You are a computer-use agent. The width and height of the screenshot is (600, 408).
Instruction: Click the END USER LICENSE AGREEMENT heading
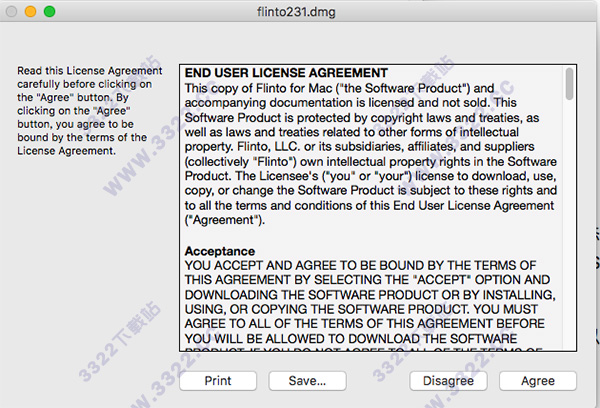[x=286, y=73]
